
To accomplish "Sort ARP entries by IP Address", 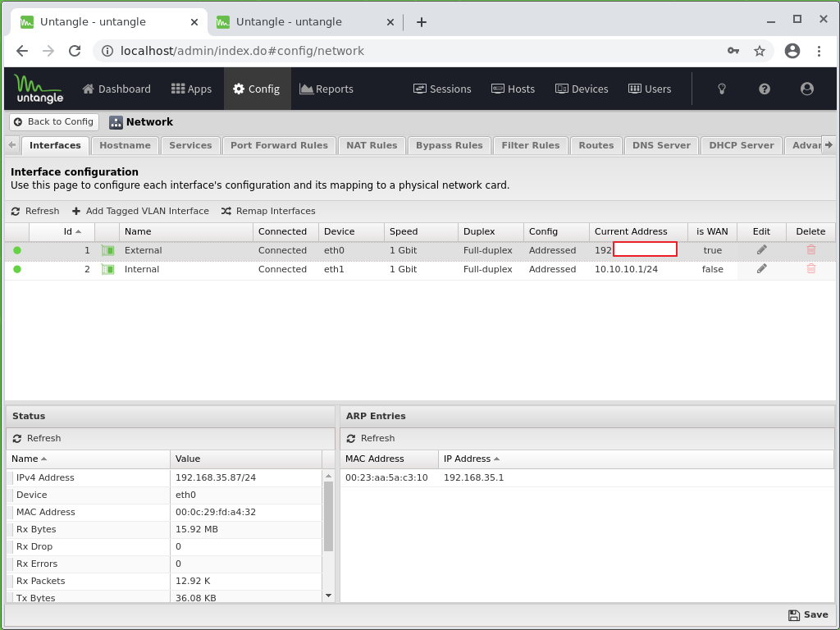I will 636,459.
